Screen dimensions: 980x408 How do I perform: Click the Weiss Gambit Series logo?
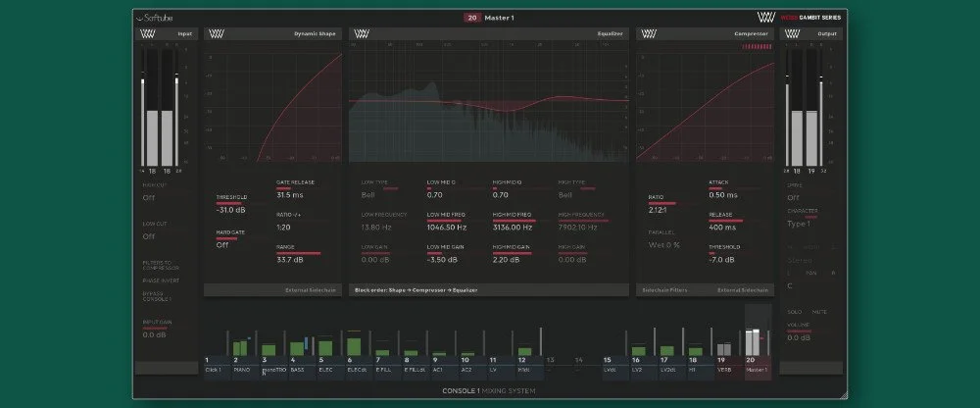(x=799, y=18)
